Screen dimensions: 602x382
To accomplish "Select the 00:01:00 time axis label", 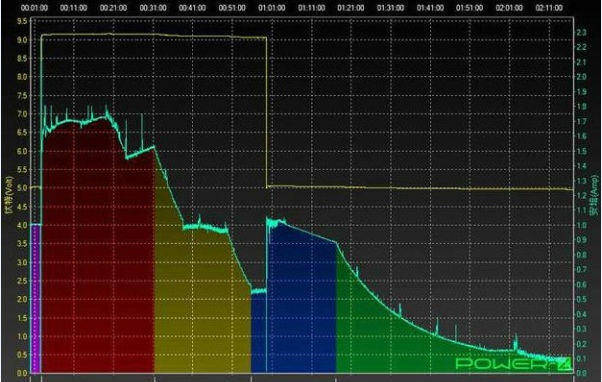I will point(34,8).
